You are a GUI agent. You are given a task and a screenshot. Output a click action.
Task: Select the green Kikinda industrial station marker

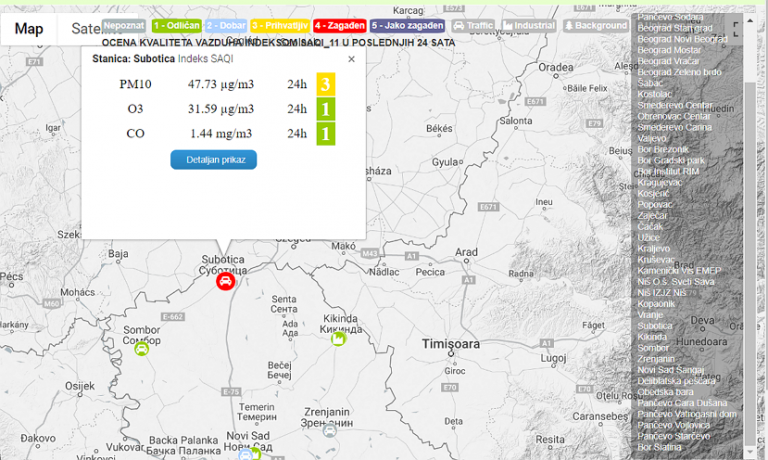click(339, 338)
